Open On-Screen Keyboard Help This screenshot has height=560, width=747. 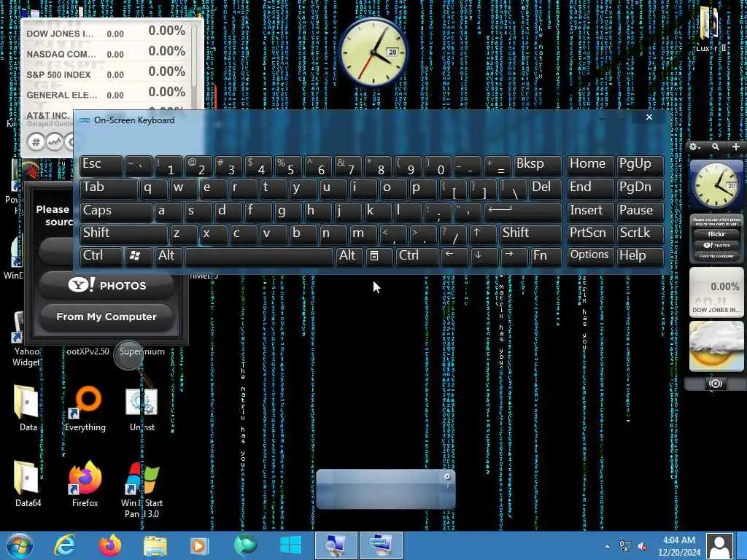pos(640,257)
